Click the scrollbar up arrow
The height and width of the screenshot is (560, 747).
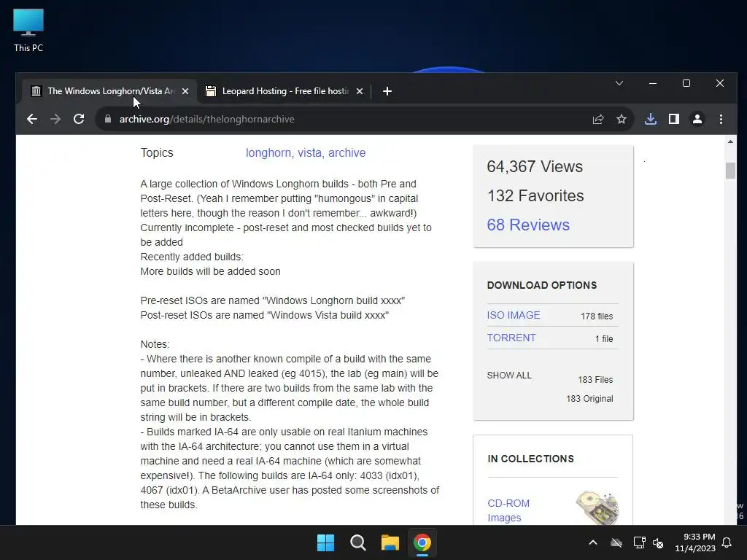[730, 141]
